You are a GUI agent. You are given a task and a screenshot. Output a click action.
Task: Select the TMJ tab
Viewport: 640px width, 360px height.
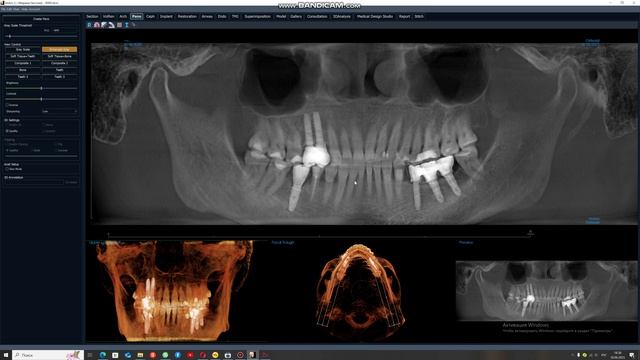[x=235, y=16]
